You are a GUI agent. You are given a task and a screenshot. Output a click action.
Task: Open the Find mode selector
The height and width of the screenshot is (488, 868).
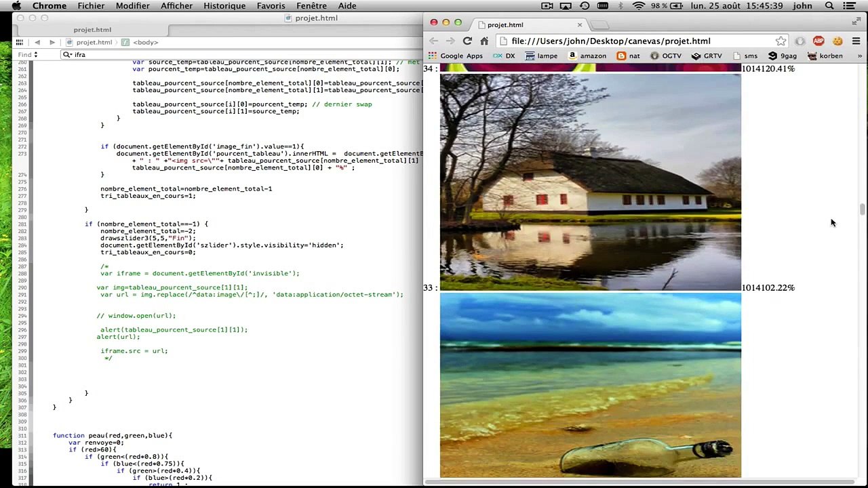pos(28,54)
